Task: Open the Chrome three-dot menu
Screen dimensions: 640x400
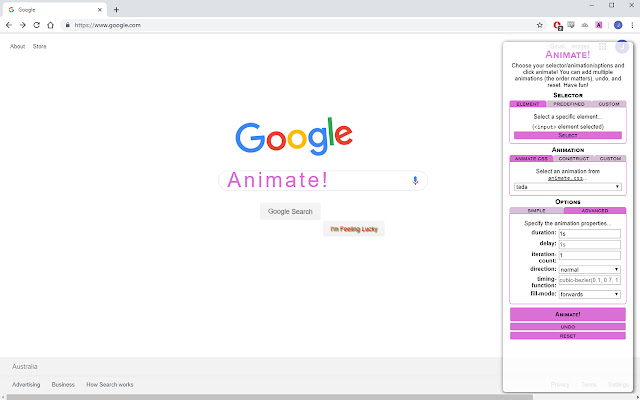Action: (632, 25)
